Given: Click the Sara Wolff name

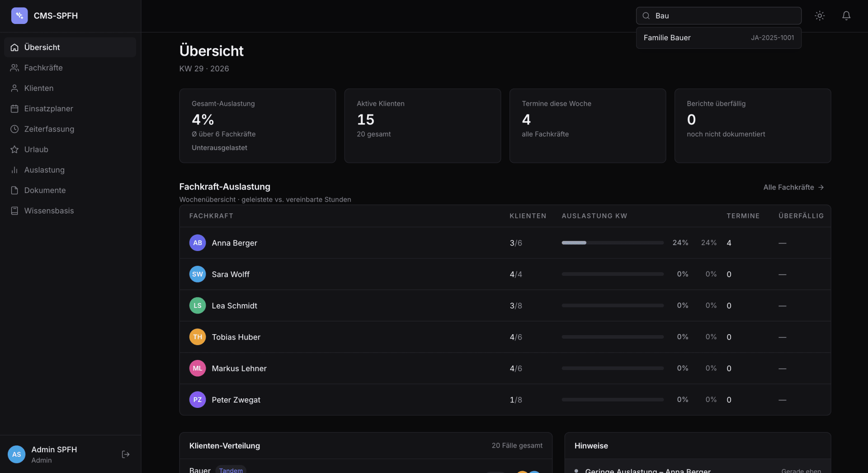Looking at the screenshot, I should 231,274.
